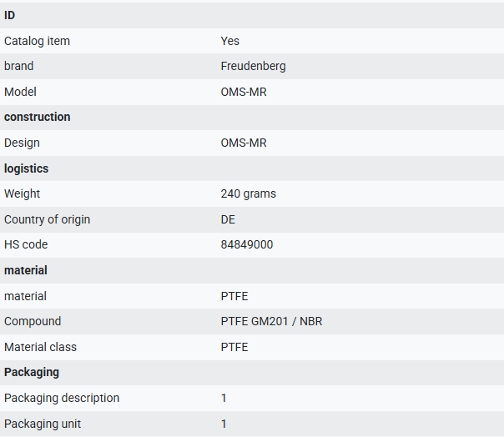
Task: Select the Country of origin label
Action: pos(47,219)
